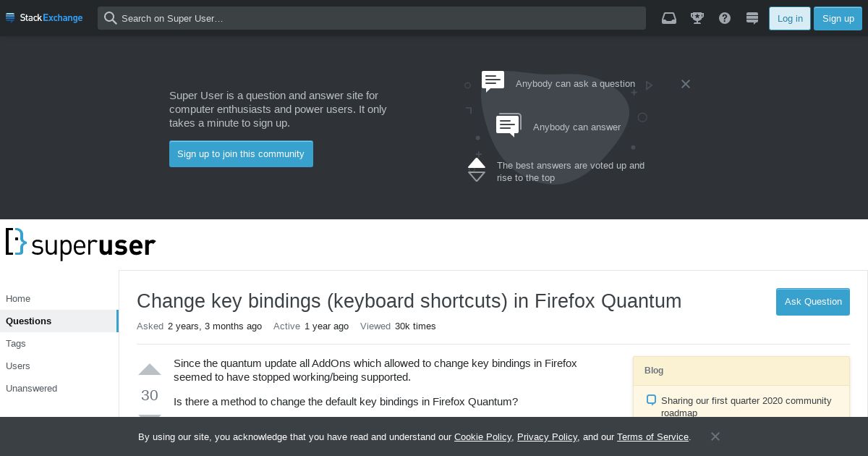Click the StackExchange logo
The height and width of the screenshot is (456, 868).
[x=44, y=18]
